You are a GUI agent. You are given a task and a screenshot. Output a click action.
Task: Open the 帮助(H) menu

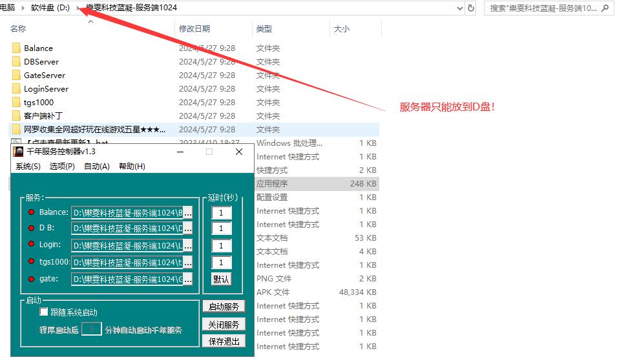(x=132, y=167)
